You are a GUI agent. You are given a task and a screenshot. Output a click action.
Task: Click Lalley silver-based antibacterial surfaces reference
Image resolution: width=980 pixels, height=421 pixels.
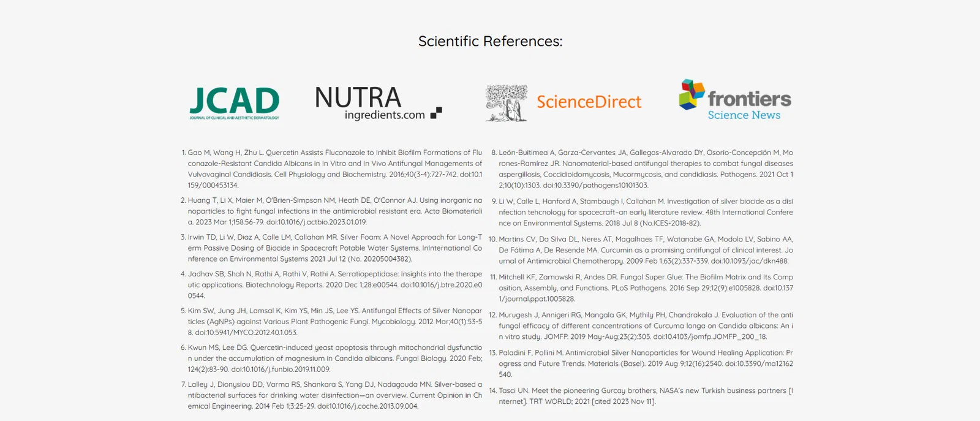pos(334,395)
